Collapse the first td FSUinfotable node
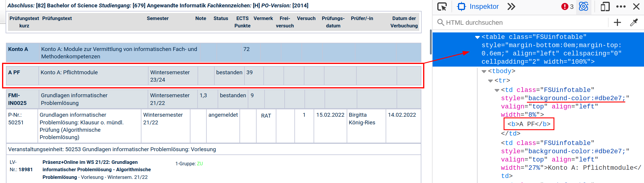 (x=497, y=90)
